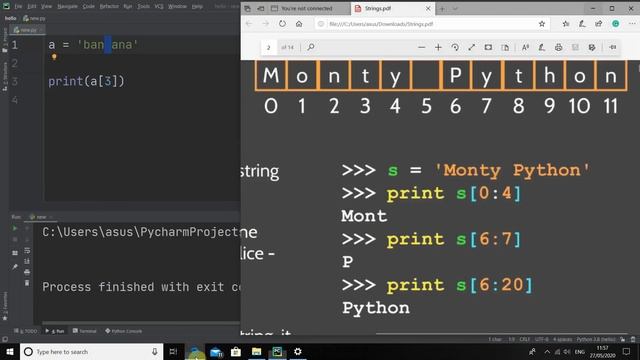Click the PDF search magnifier icon
This screenshot has width=640, height=360.
(311, 47)
